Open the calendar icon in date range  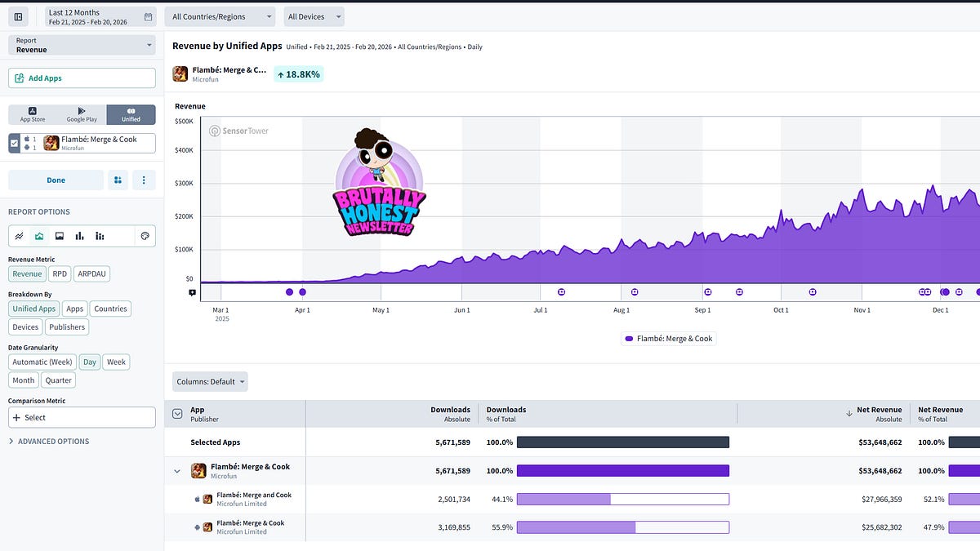click(148, 16)
